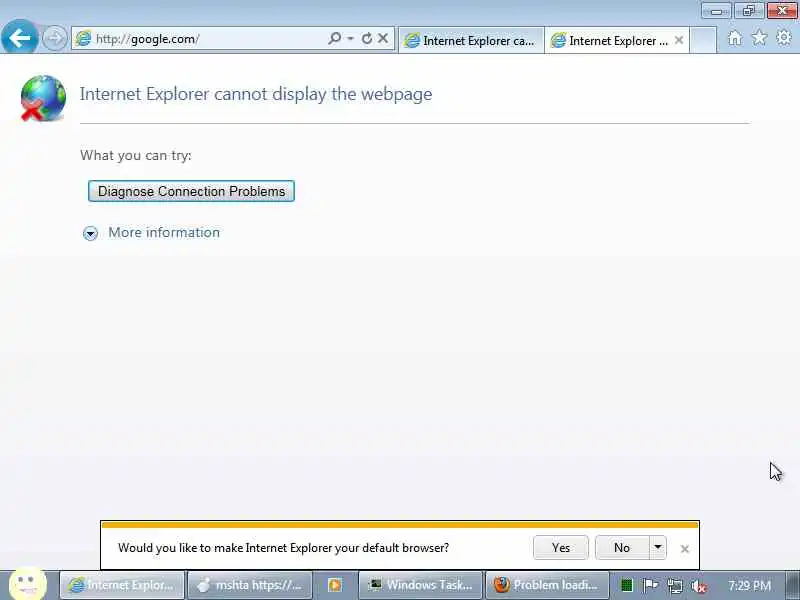Click 'Internet Explorer cannot display the webpage' heading
The height and width of the screenshot is (600, 800).
point(256,94)
